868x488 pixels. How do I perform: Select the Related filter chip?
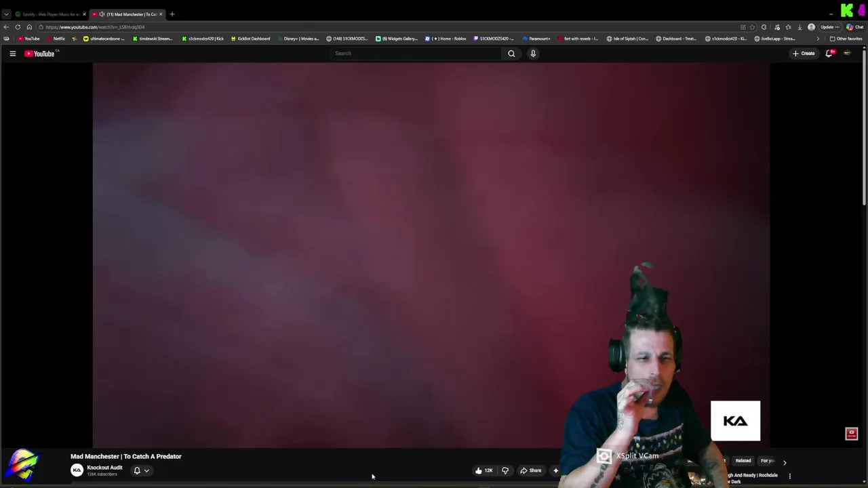[x=743, y=461]
